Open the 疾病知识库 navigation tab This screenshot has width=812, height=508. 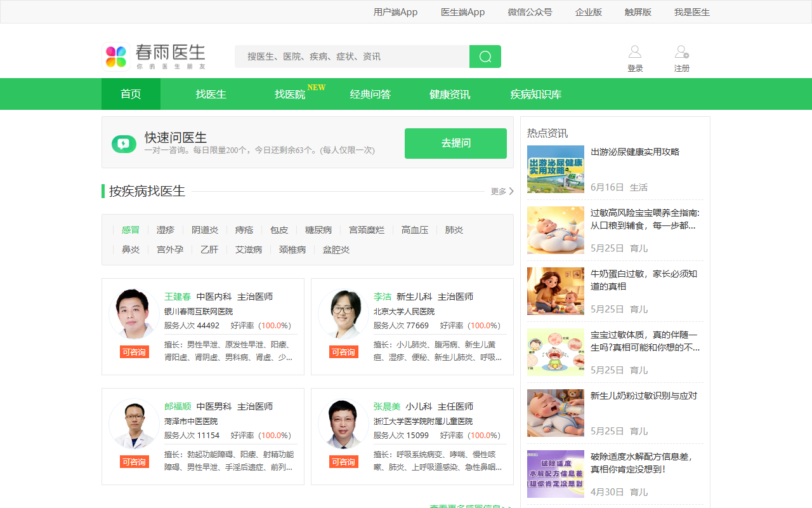[x=535, y=94]
